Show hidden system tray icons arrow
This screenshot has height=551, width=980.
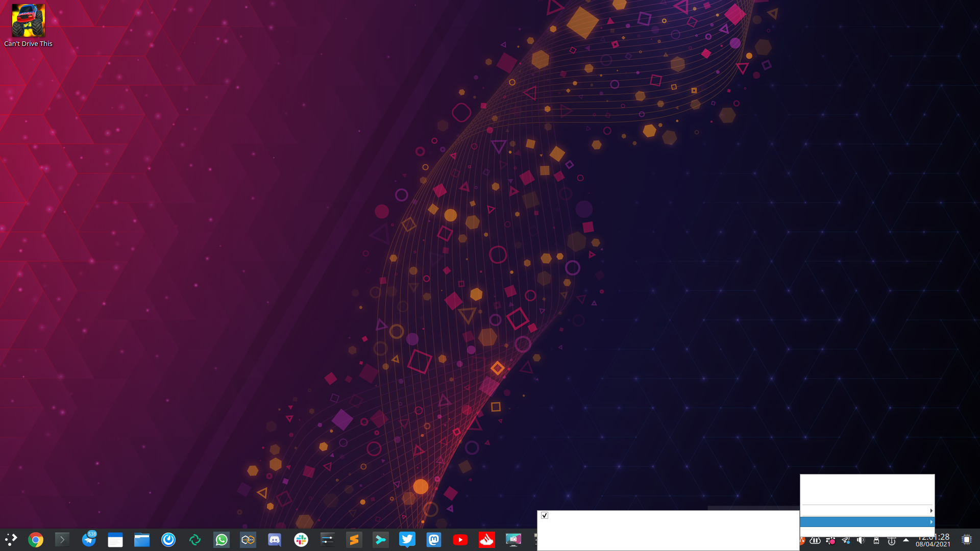pyautogui.click(x=906, y=540)
